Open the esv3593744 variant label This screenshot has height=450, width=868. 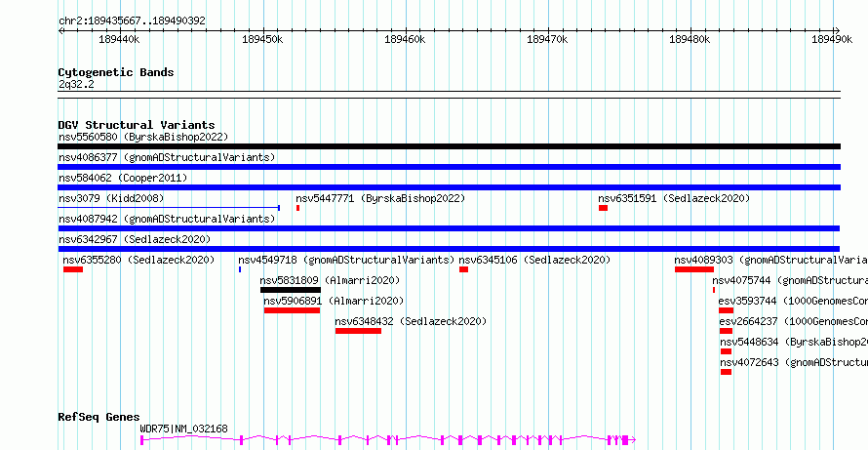[x=793, y=301]
